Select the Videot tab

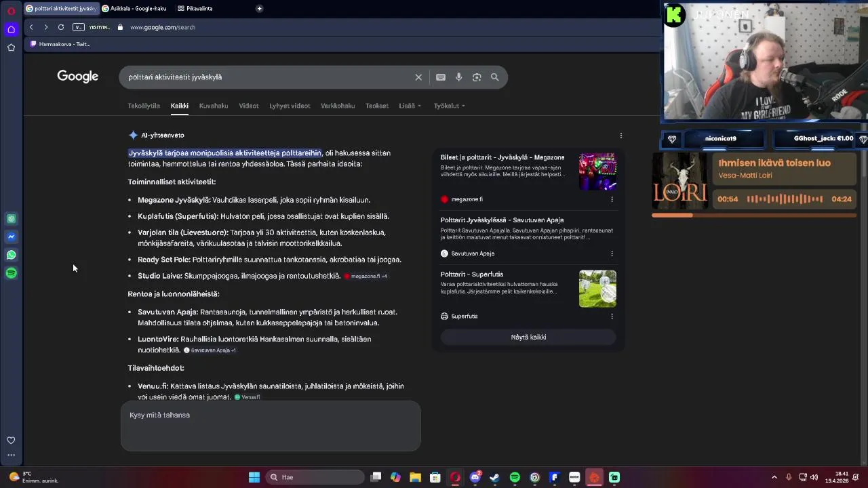pyautogui.click(x=249, y=106)
